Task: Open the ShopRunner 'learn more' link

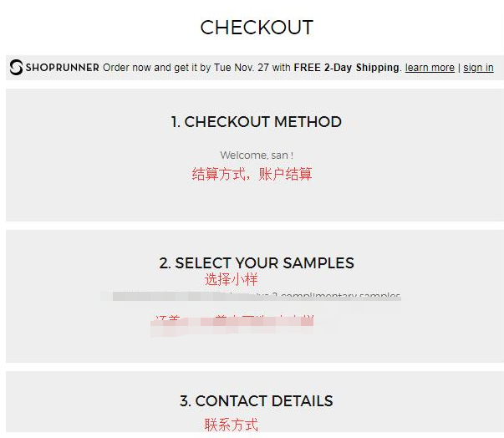Action: tap(430, 68)
